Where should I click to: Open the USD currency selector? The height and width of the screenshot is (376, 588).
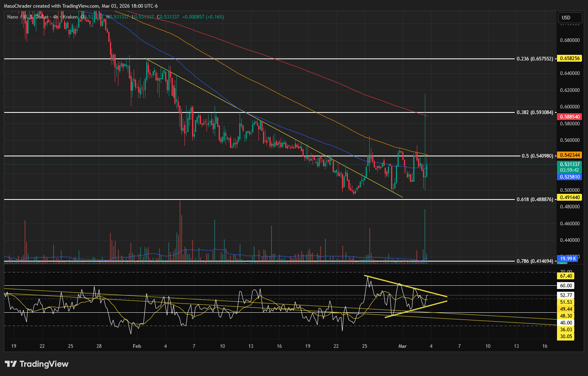(570, 18)
